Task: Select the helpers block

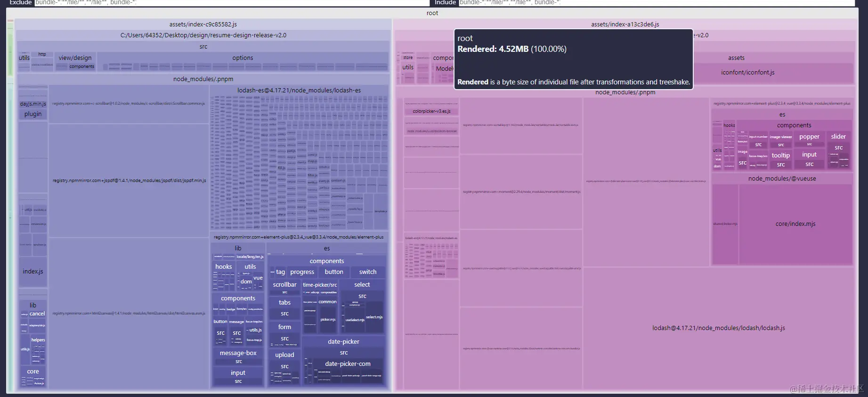Action: coord(38,340)
